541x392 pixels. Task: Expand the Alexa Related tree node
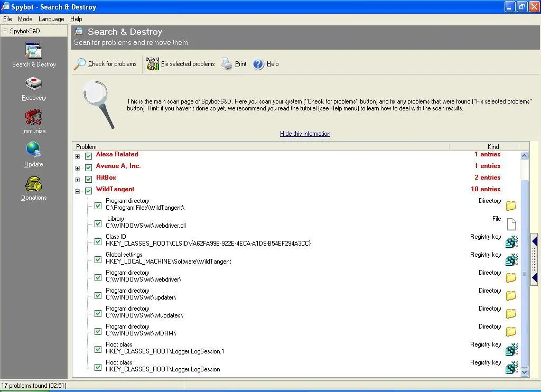[77, 156]
